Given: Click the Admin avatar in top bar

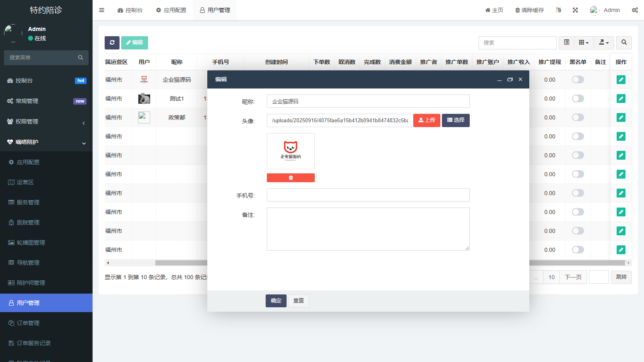Looking at the screenshot, I should tap(594, 10).
